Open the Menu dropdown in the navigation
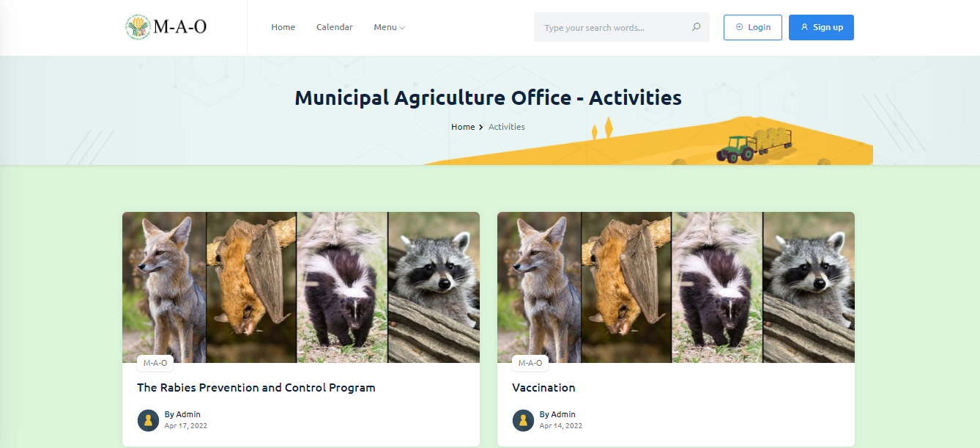 [385, 27]
